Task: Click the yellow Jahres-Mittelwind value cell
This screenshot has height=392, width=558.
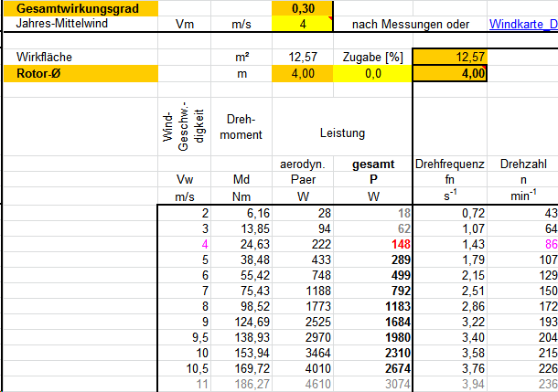Action: [x=296, y=24]
